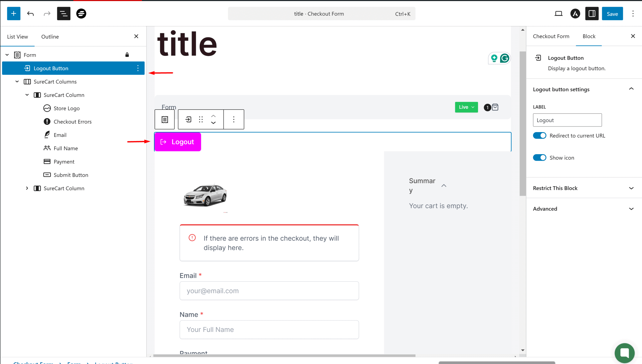Open the cart bag icon
642x364 pixels.
(x=495, y=107)
